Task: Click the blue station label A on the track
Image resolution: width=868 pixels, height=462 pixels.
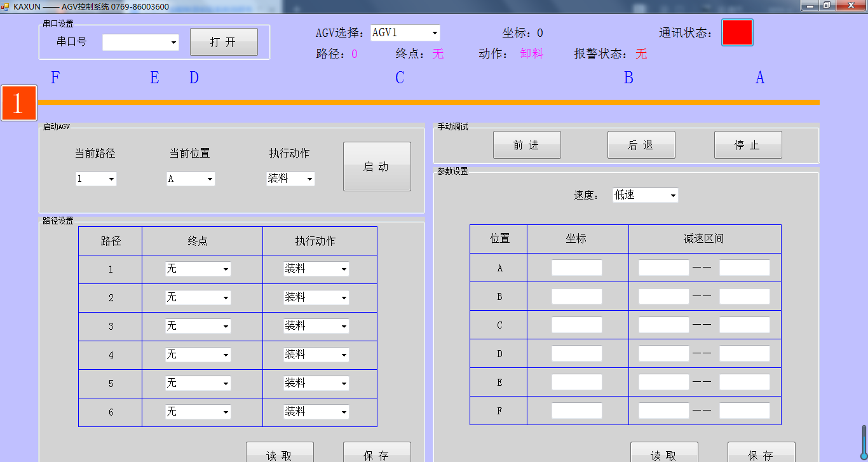Action: coord(759,78)
